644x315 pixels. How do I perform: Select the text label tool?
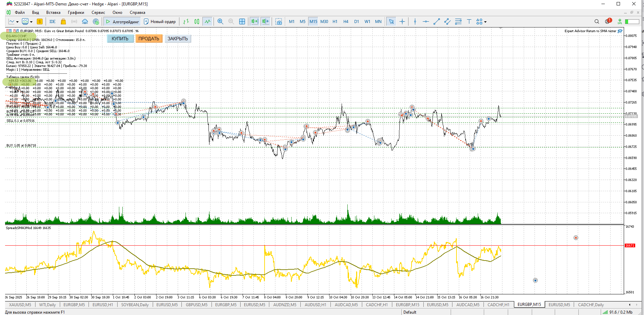[469, 22]
